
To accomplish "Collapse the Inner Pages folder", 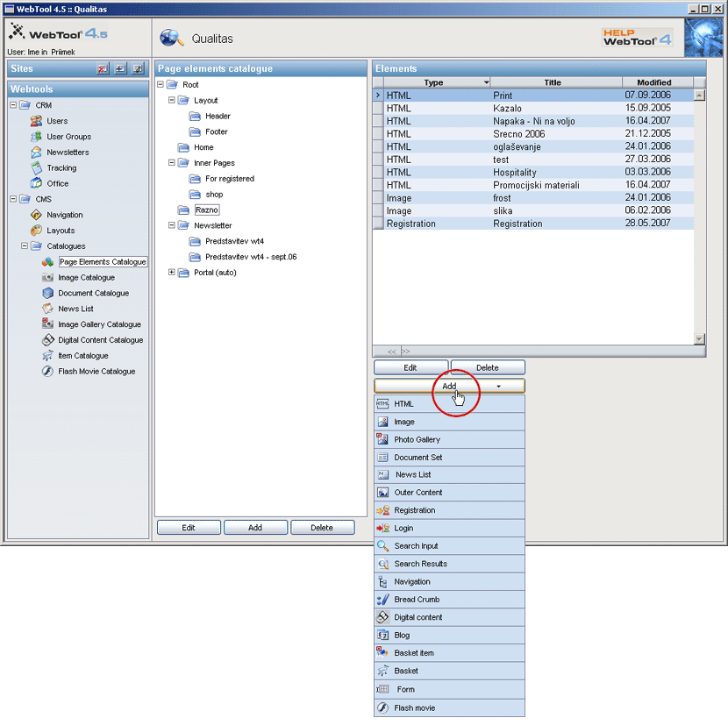I will coord(172,163).
